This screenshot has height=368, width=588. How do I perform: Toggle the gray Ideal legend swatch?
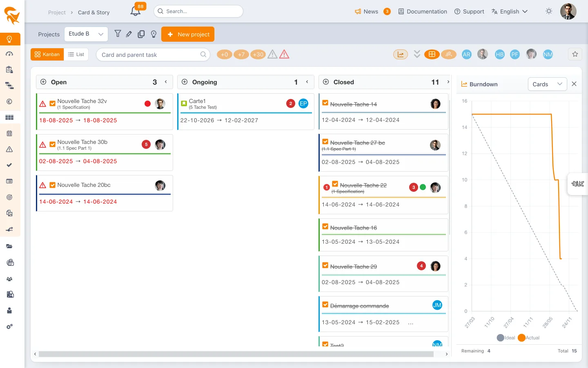[x=501, y=338]
